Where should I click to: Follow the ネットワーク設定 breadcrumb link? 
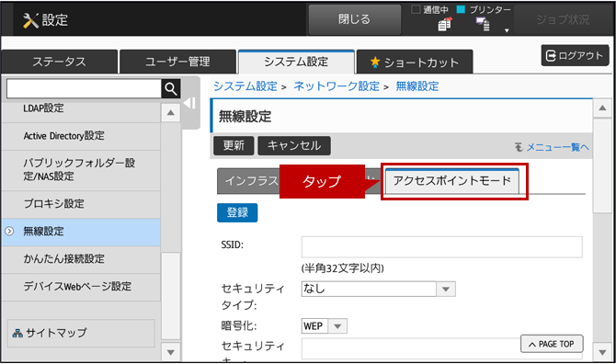(337, 86)
